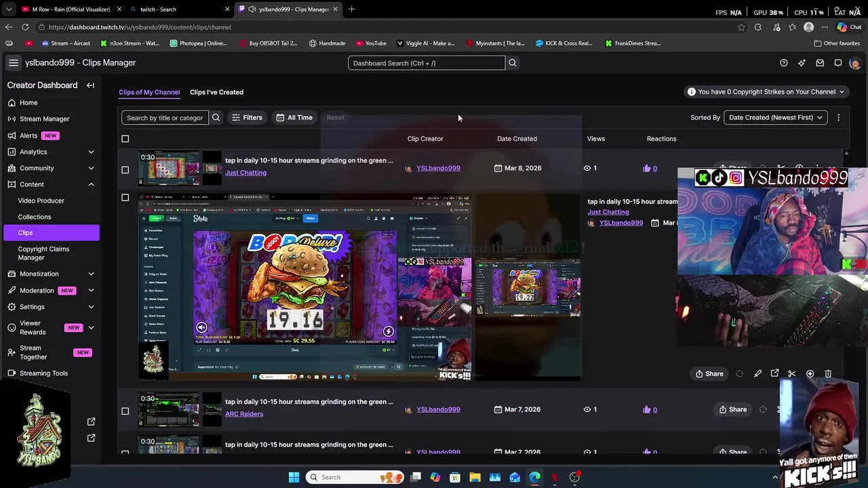Trim the expanded clip with scissors icon

tap(791, 373)
